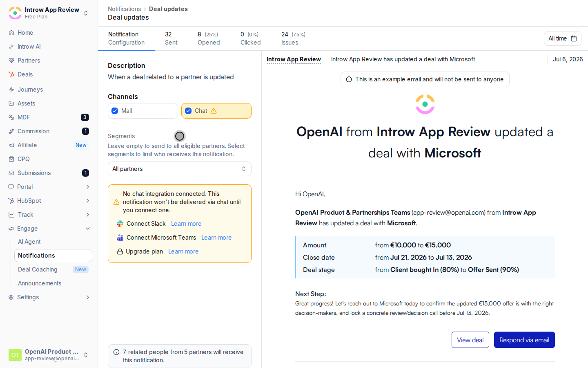Click the Introw logo in email preview

[x=425, y=104]
